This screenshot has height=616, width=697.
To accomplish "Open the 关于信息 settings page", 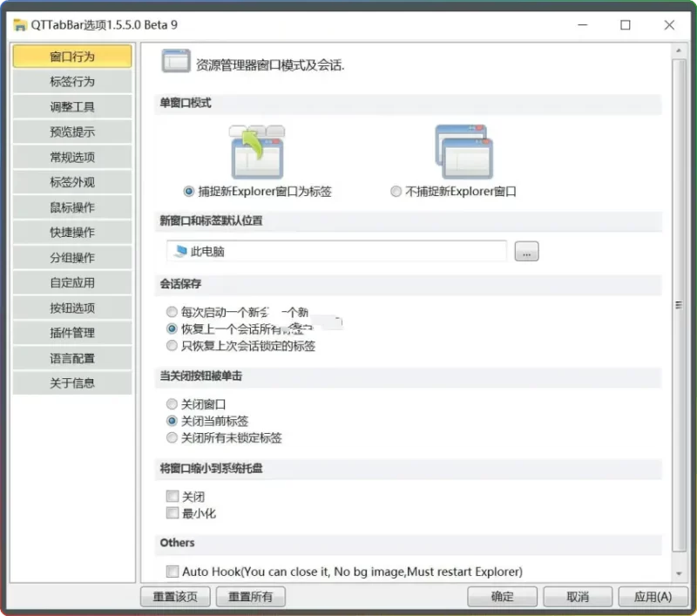I will [72, 382].
